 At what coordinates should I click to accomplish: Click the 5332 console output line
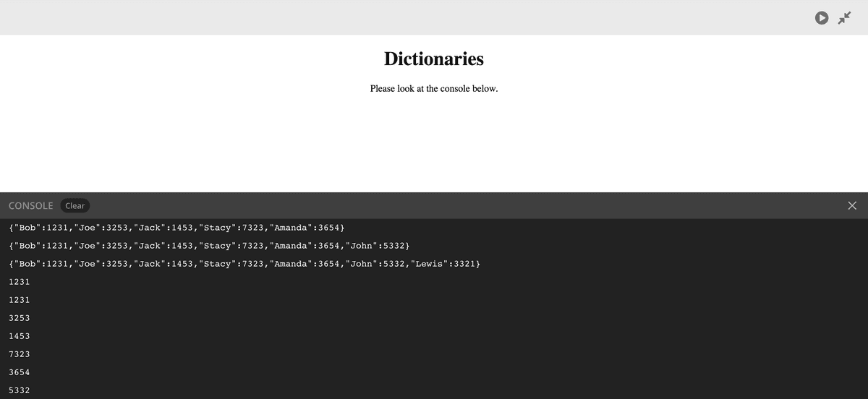point(19,390)
